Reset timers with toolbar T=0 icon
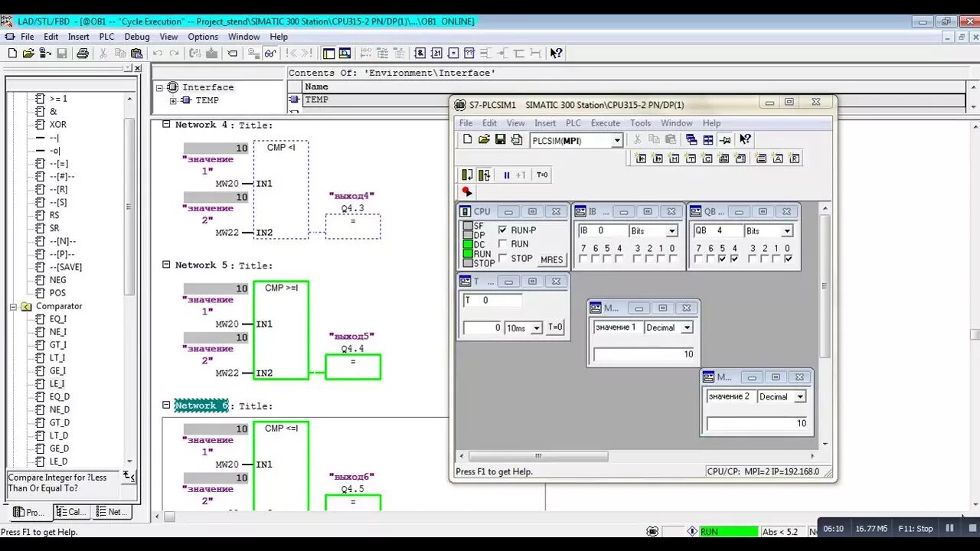Viewport: 980px width, 551px height. (x=542, y=174)
